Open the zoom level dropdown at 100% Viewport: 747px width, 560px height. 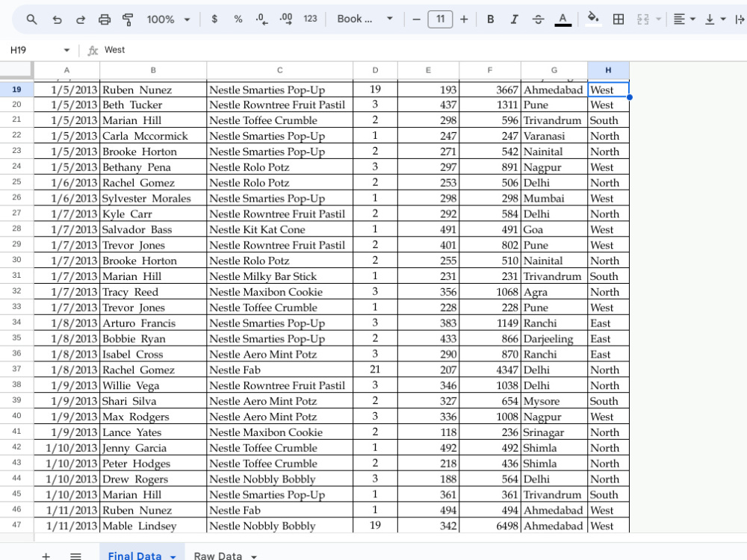tap(168, 19)
